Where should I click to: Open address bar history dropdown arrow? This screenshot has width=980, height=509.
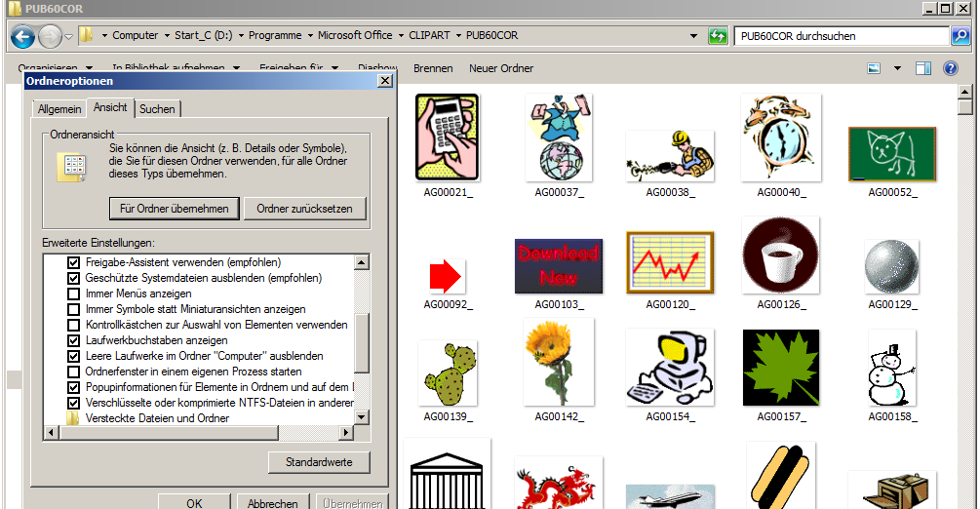693,36
